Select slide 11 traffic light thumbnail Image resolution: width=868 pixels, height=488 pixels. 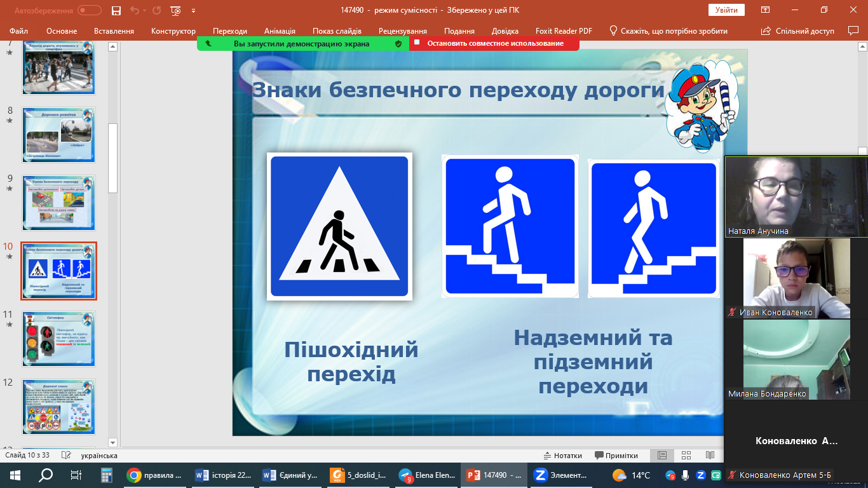pyautogui.click(x=58, y=339)
